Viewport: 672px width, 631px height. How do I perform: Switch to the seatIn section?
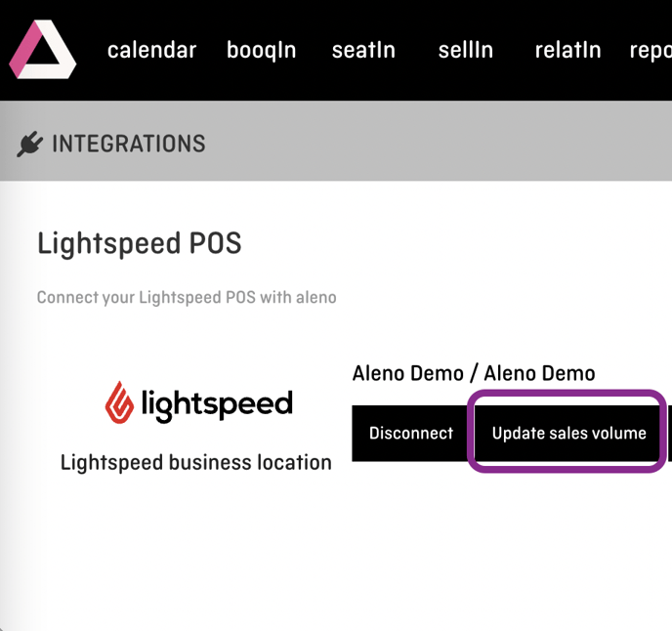tap(363, 50)
